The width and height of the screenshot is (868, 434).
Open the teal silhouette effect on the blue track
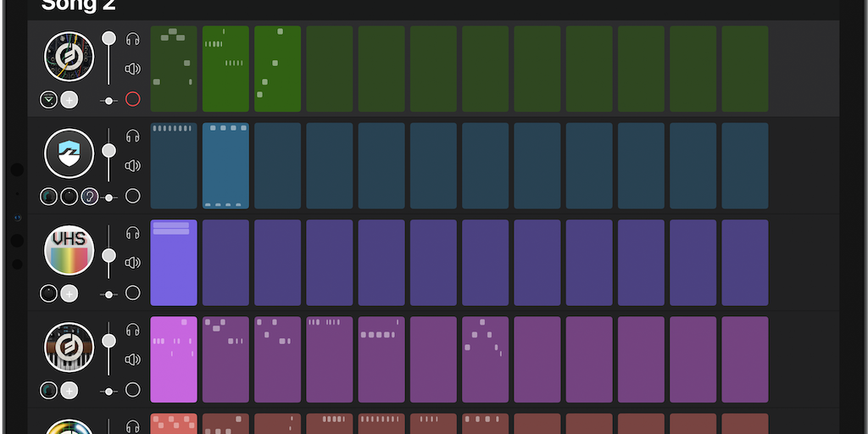[x=48, y=197]
